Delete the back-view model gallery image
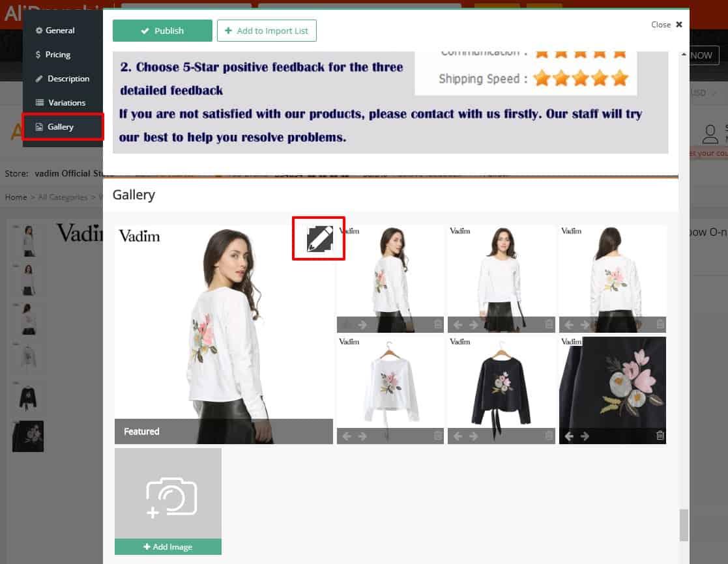This screenshot has width=728, height=564. click(x=660, y=324)
